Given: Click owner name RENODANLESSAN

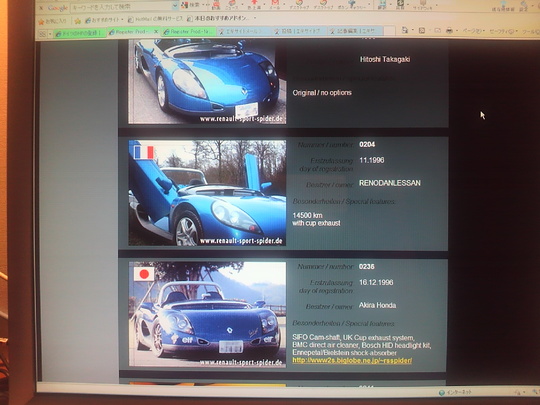Looking at the screenshot, I should click(x=390, y=183).
